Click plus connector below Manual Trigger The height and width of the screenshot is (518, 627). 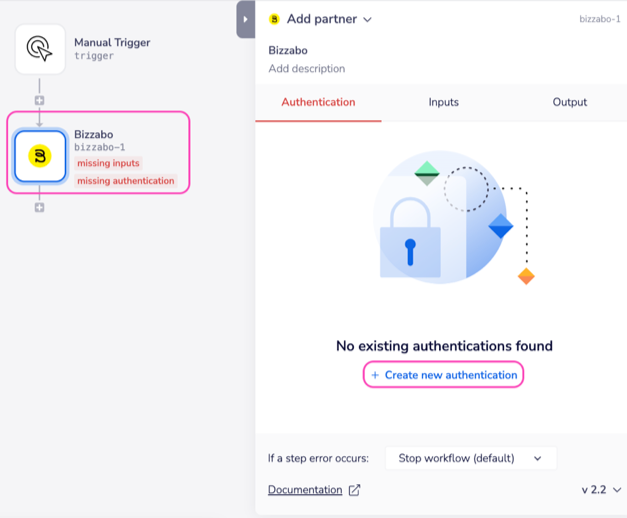pyautogui.click(x=40, y=101)
